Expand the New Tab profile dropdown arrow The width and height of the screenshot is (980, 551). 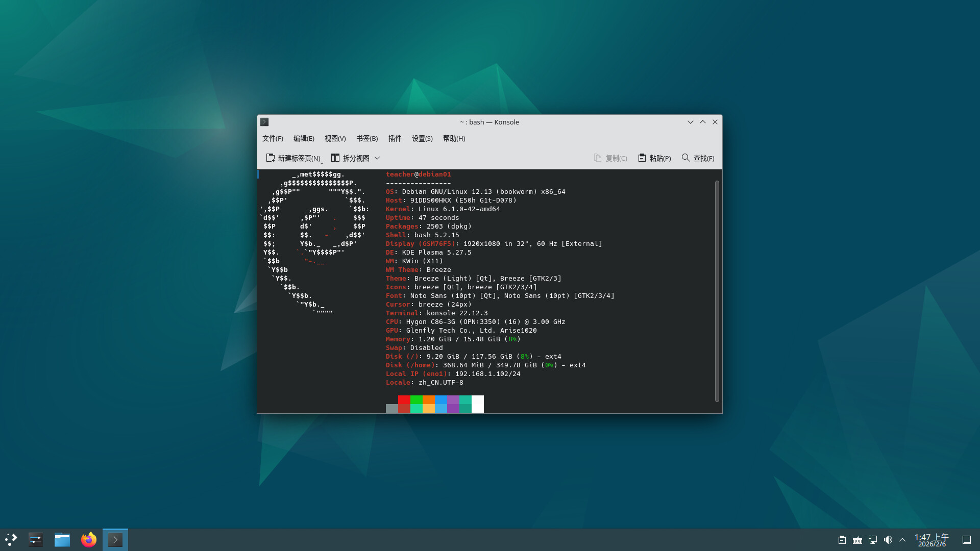(x=322, y=163)
